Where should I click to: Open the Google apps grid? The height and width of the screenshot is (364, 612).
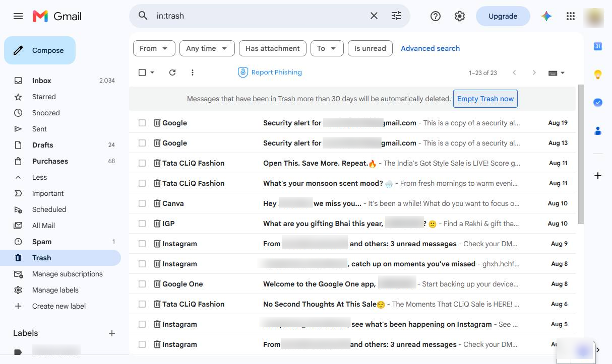click(x=571, y=16)
